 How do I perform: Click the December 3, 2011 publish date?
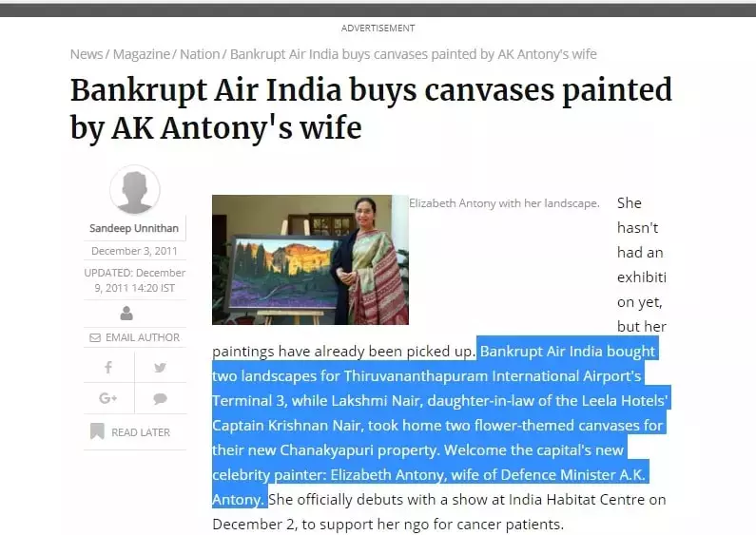(134, 251)
